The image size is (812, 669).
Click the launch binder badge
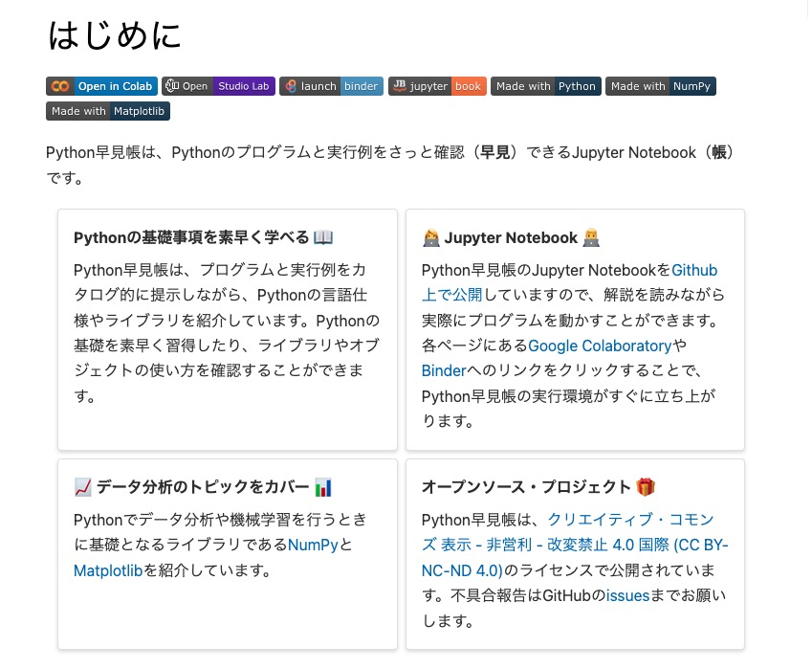click(x=331, y=86)
